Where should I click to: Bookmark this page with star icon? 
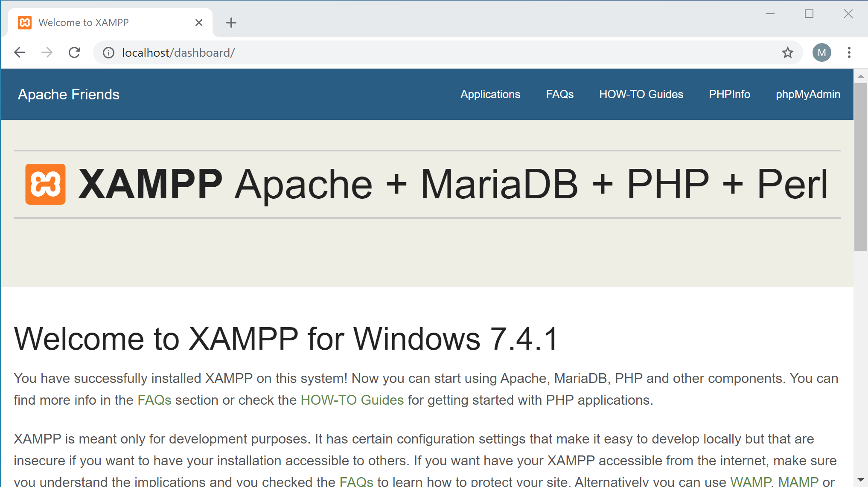click(787, 52)
